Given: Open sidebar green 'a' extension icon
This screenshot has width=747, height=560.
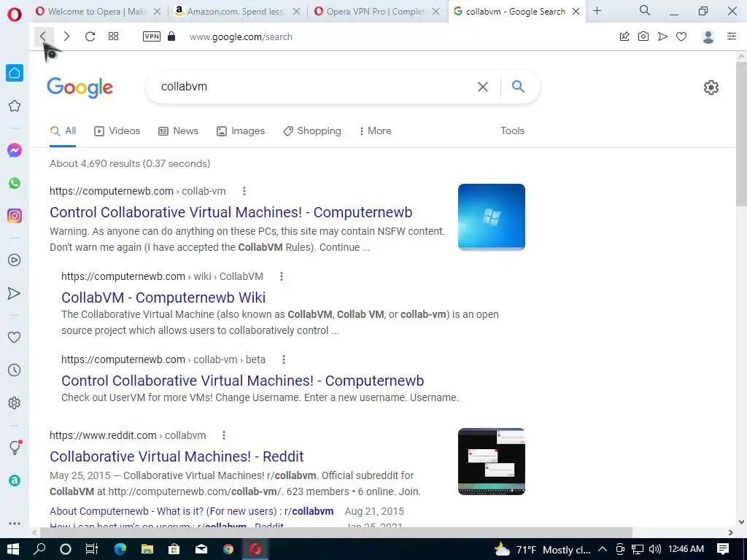Looking at the screenshot, I should (15, 481).
